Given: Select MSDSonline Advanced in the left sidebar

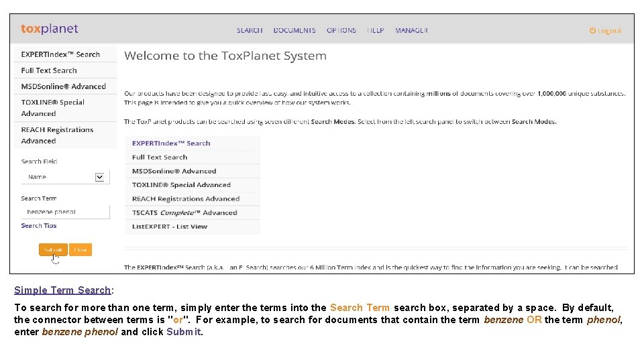Looking at the screenshot, I should [65, 86].
